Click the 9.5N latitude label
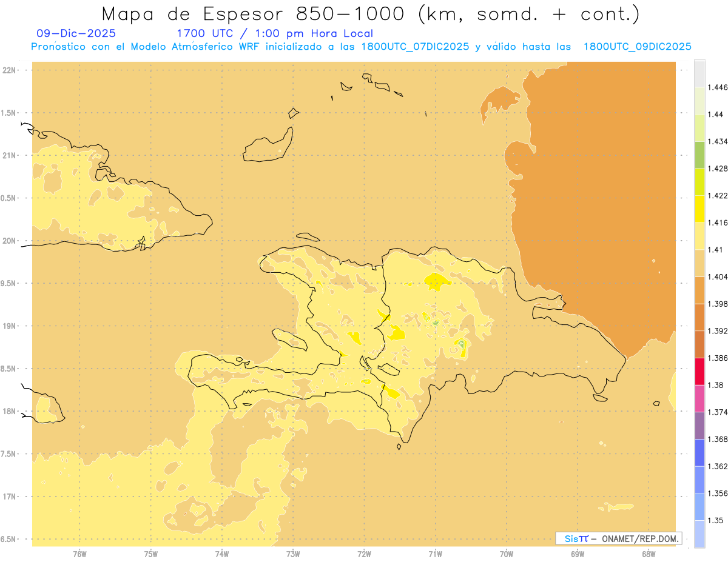 [x=7, y=283]
